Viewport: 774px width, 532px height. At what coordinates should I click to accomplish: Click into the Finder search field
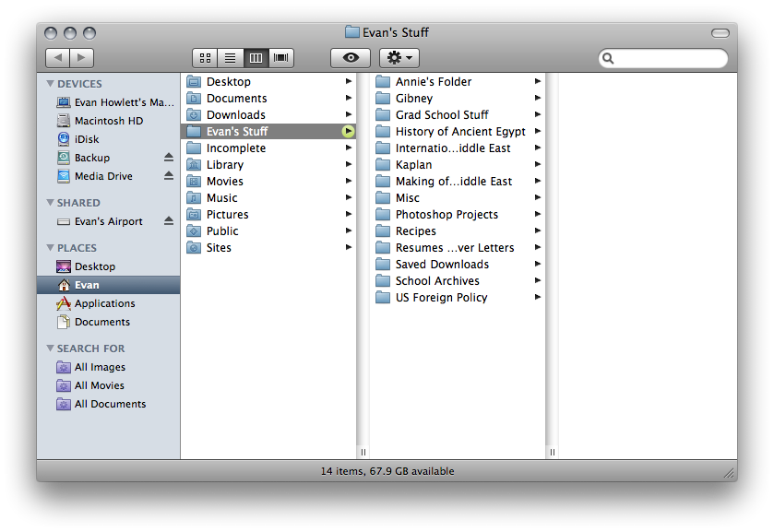pyautogui.click(x=663, y=58)
